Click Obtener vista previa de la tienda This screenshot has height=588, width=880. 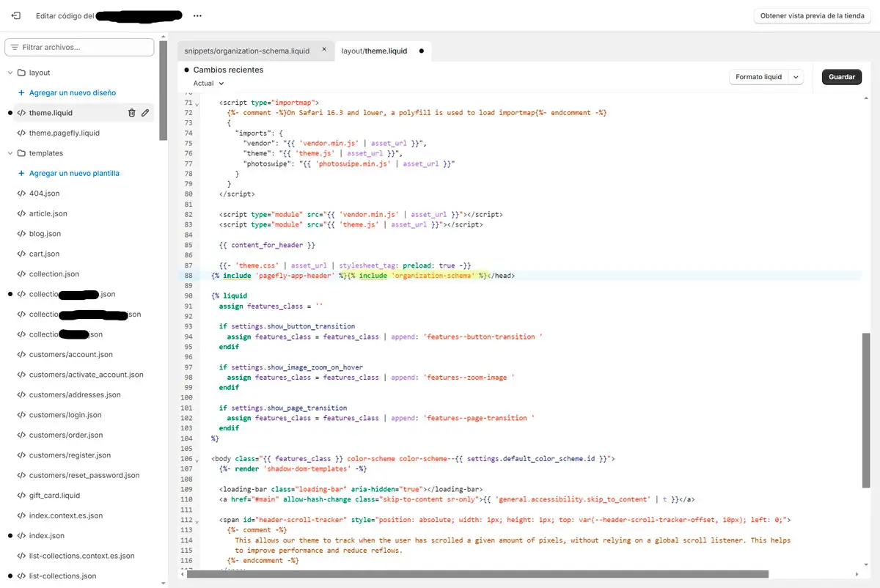(x=810, y=15)
